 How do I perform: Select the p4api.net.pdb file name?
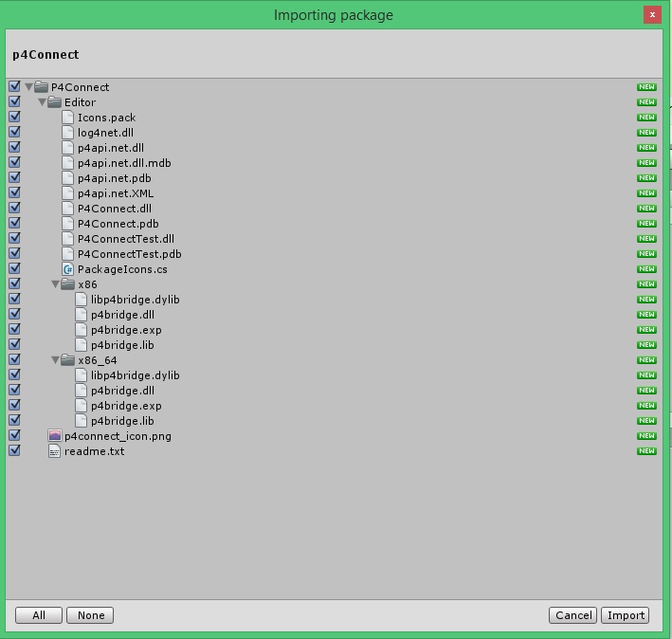(x=115, y=178)
